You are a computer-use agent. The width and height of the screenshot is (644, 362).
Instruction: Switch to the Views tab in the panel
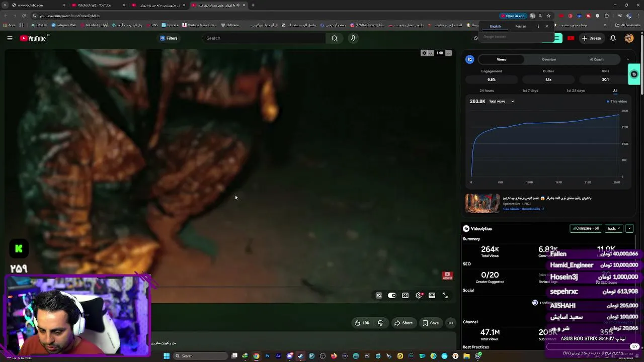coord(501,59)
